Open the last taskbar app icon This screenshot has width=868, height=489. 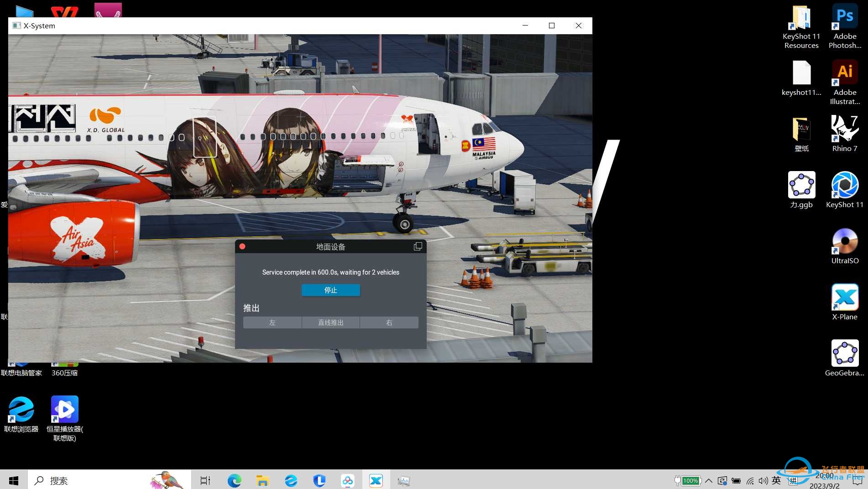point(404,480)
